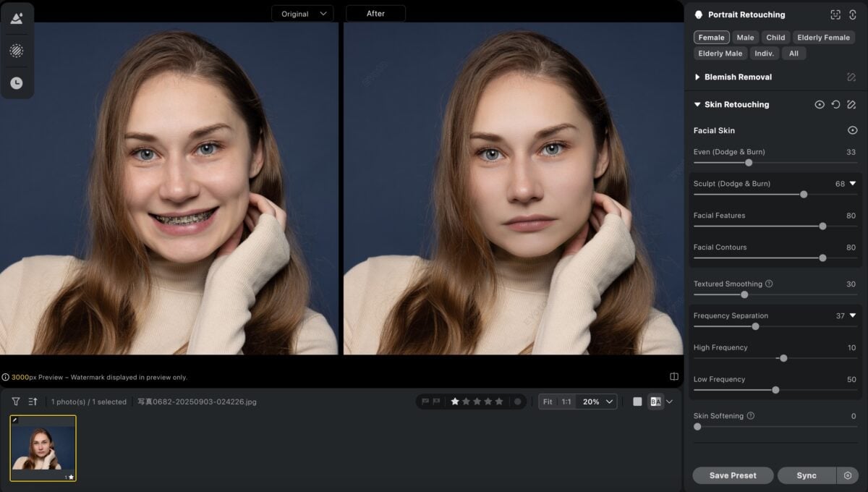Select the Child retouching profile

coord(775,37)
